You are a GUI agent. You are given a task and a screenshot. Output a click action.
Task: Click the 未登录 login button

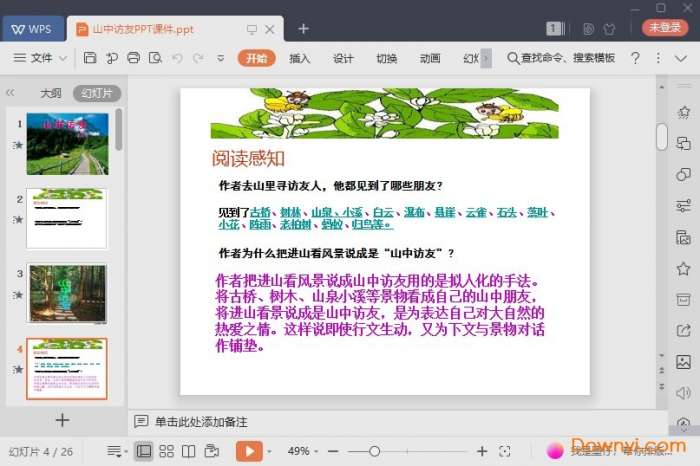665,28
